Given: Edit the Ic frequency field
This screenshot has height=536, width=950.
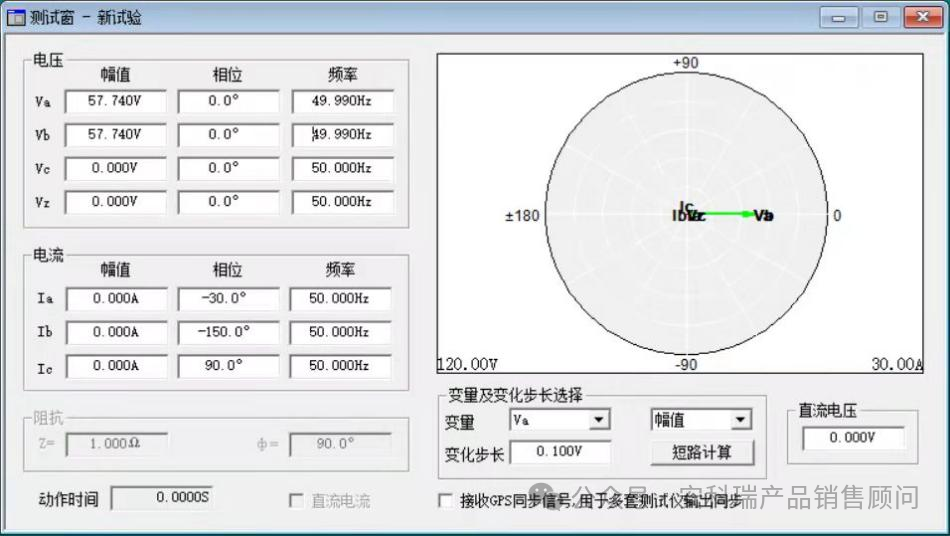Looking at the screenshot, I should (x=340, y=366).
